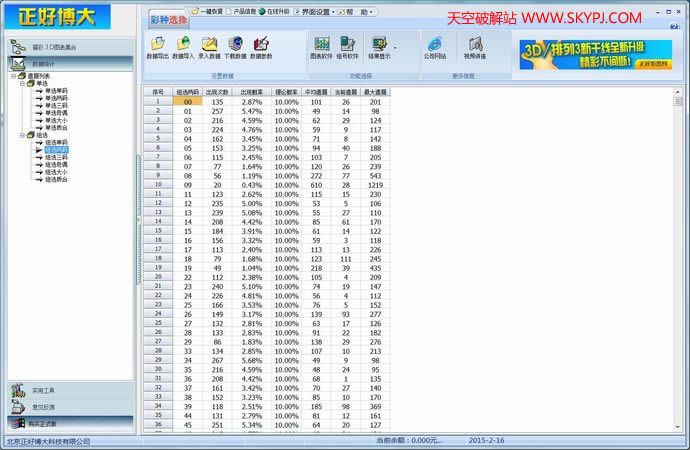The width and height of the screenshot is (690, 450).
Task: Select 单选奇偶 in the tree list
Action: coord(58,114)
